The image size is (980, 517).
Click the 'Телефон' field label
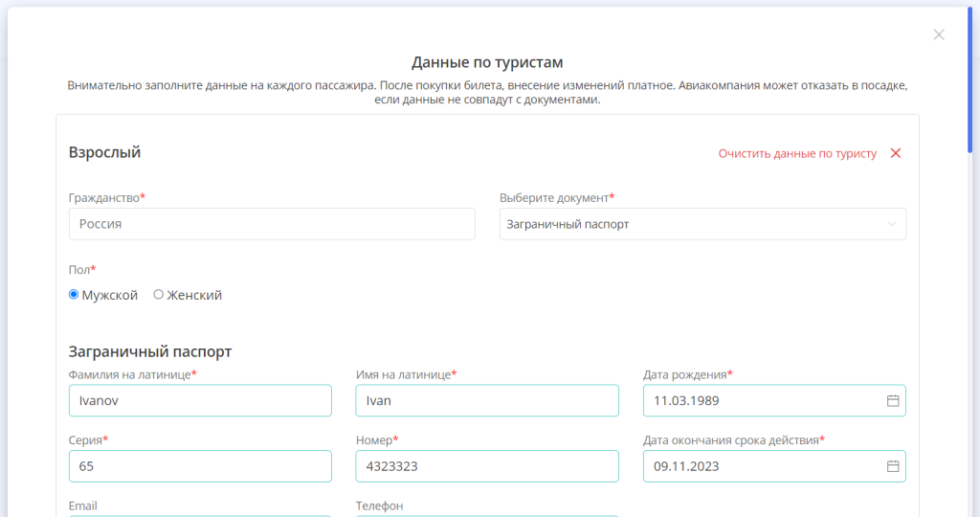[x=379, y=506]
